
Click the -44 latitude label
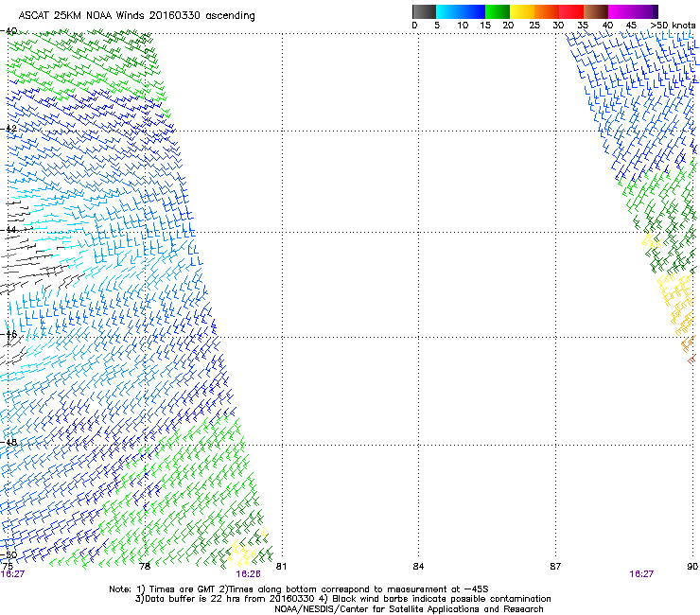click(9, 230)
